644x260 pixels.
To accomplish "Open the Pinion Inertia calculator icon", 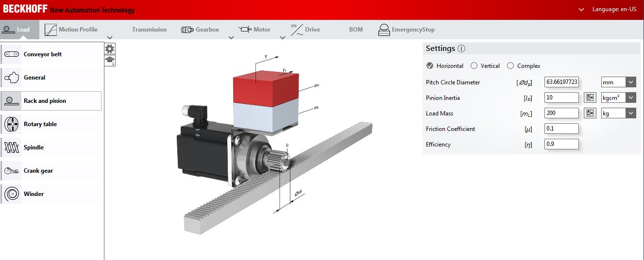I will pyautogui.click(x=590, y=98).
